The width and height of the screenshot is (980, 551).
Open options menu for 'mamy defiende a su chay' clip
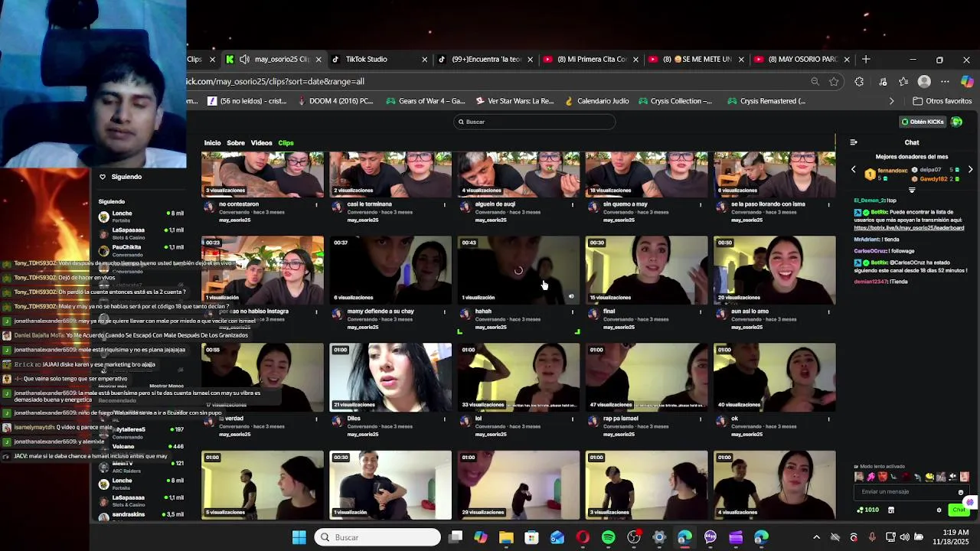pos(444,311)
